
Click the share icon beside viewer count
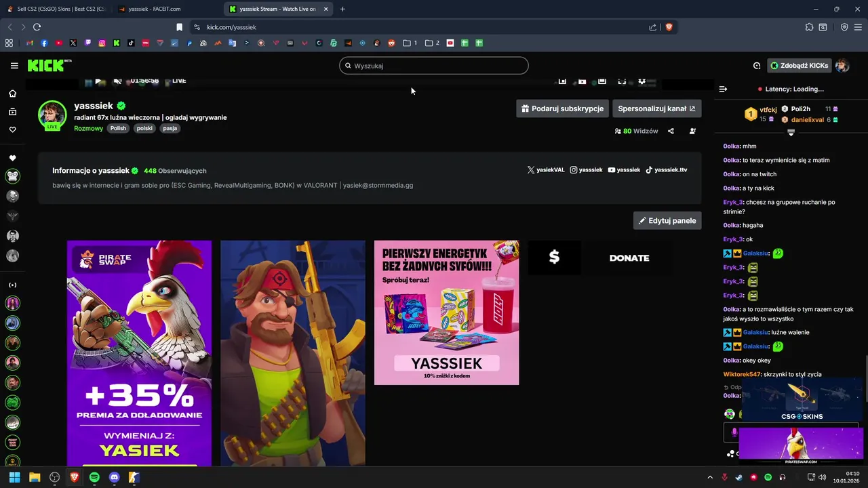point(671,131)
